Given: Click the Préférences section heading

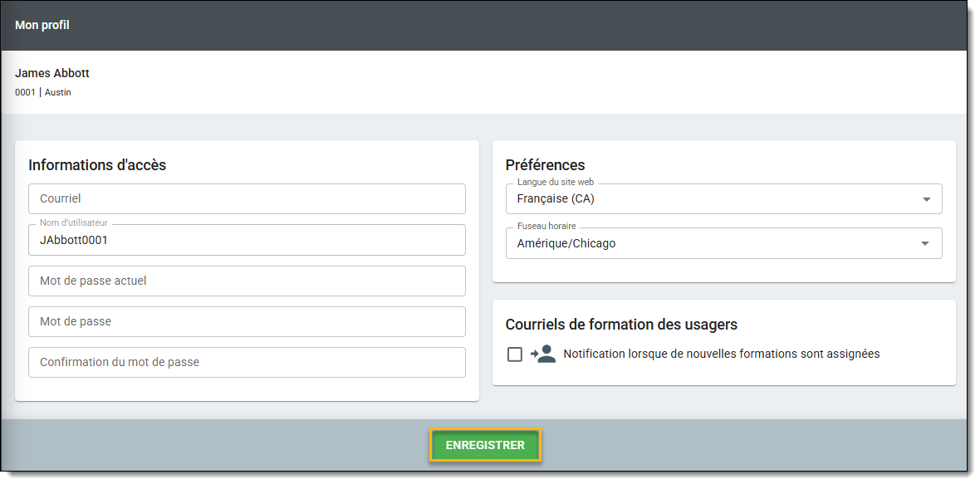Looking at the screenshot, I should (x=545, y=165).
